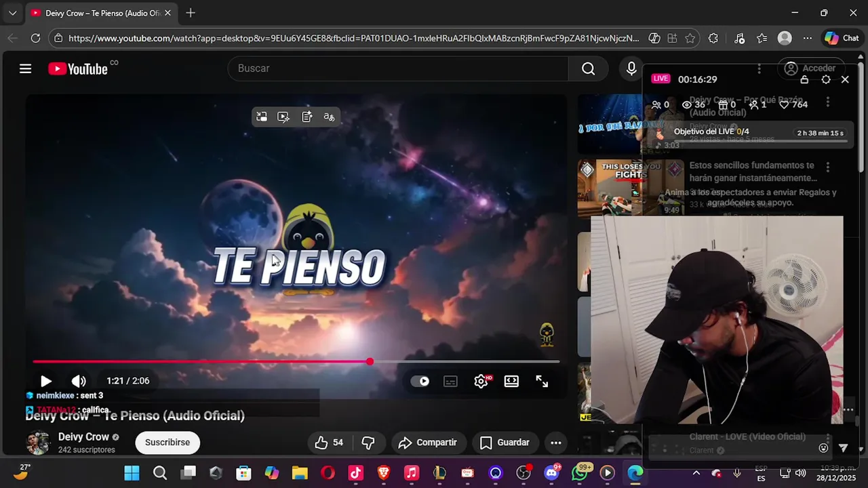Open options for Por Qué Razón video

click(x=828, y=102)
